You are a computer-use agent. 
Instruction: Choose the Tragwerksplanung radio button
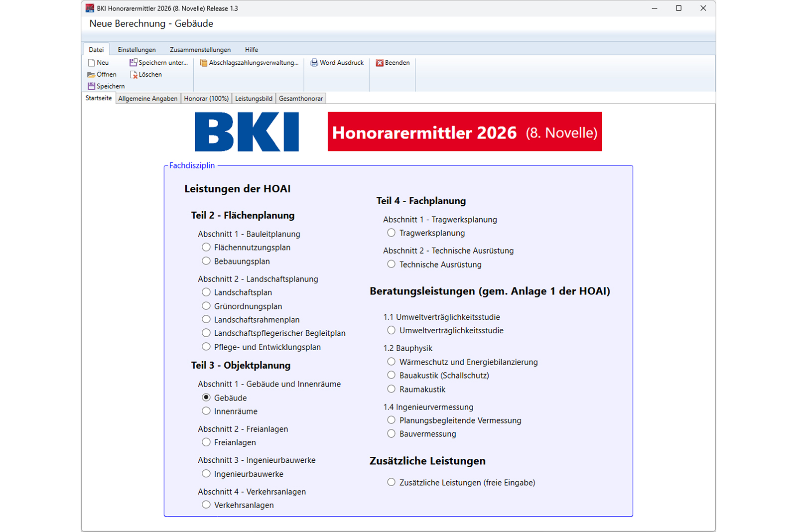(x=392, y=233)
